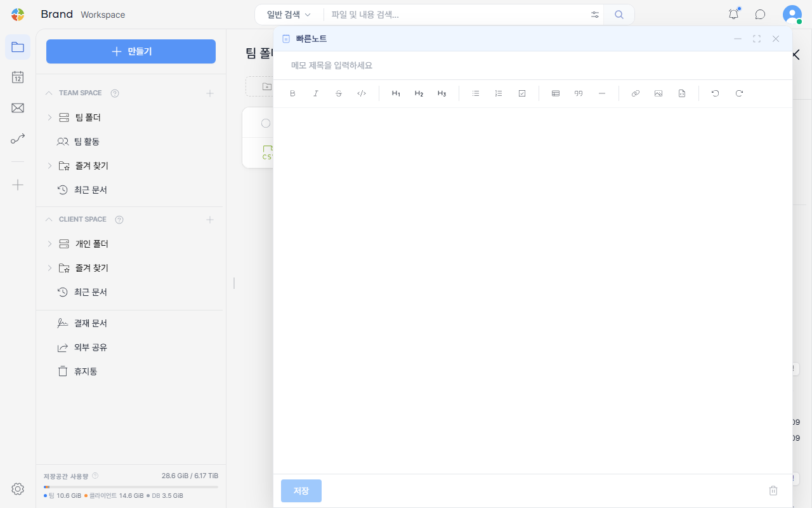The image size is (812, 508).
Task: Collapse the TEAM SPACE section
Action: pyautogui.click(x=49, y=93)
